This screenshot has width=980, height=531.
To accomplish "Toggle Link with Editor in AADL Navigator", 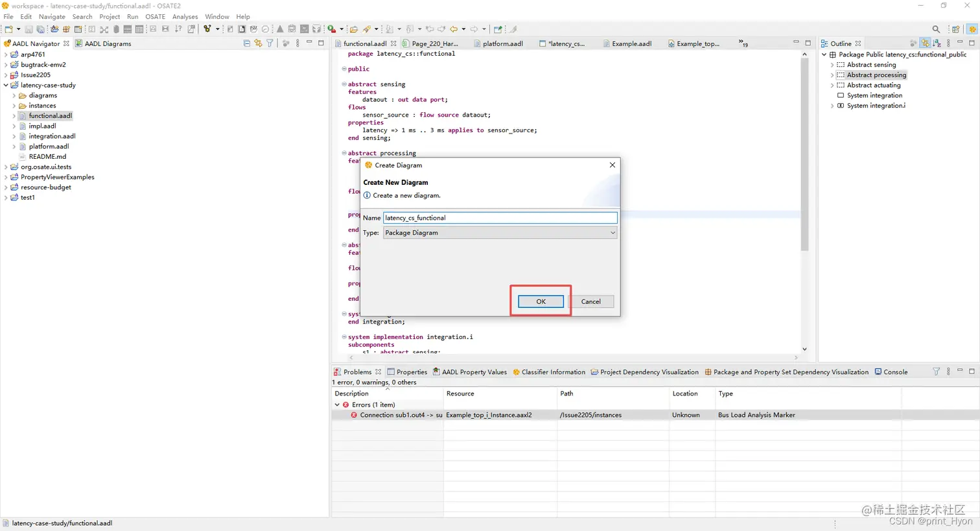I will pos(258,43).
